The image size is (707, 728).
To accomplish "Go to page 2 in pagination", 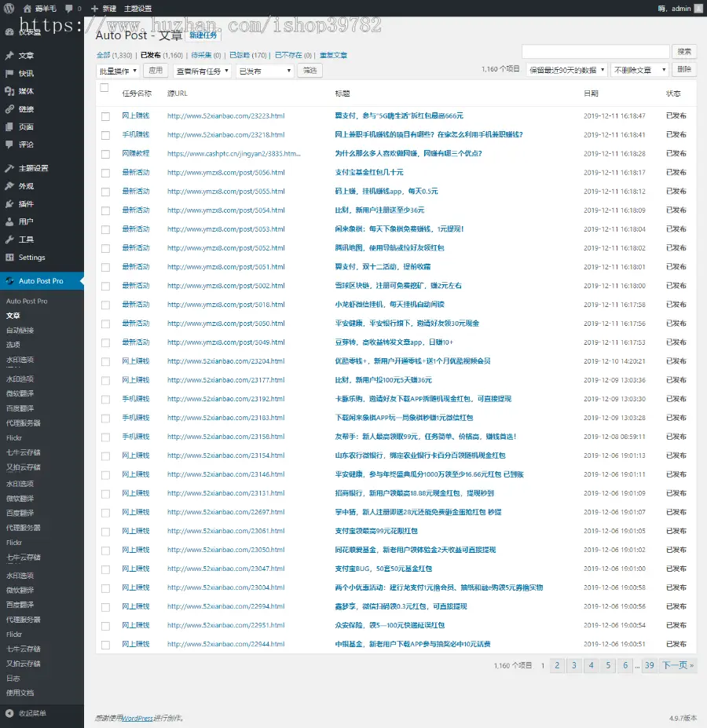I will 557,665.
